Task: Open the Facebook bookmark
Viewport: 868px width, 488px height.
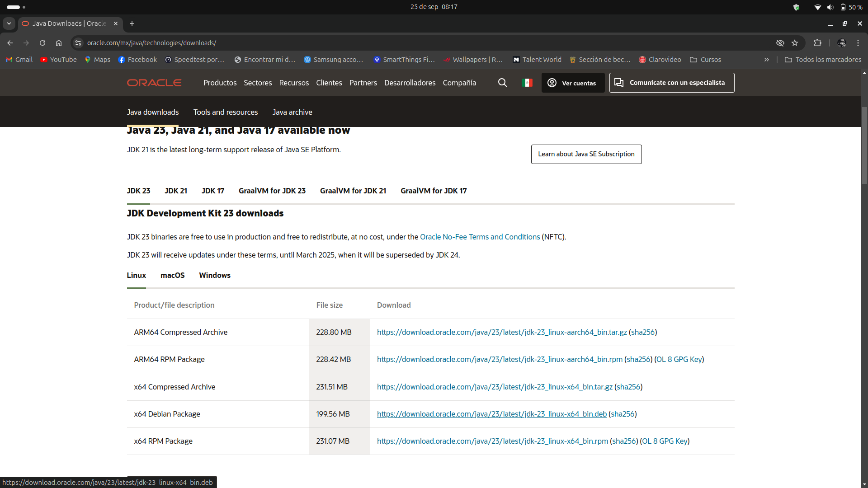Action: tap(137, 60)
